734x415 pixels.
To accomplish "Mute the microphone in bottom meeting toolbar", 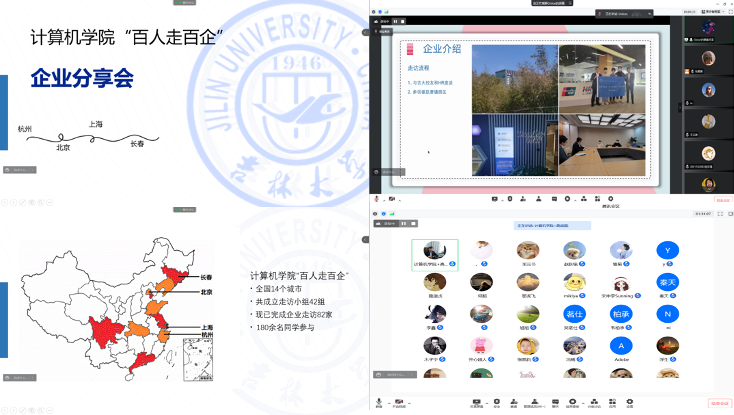I will pos(379,402).
